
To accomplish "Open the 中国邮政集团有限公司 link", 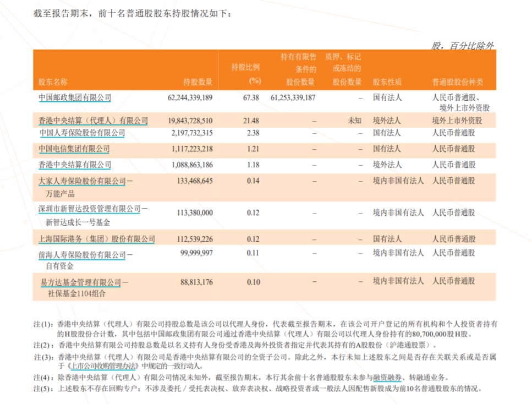I will (75, 98).
